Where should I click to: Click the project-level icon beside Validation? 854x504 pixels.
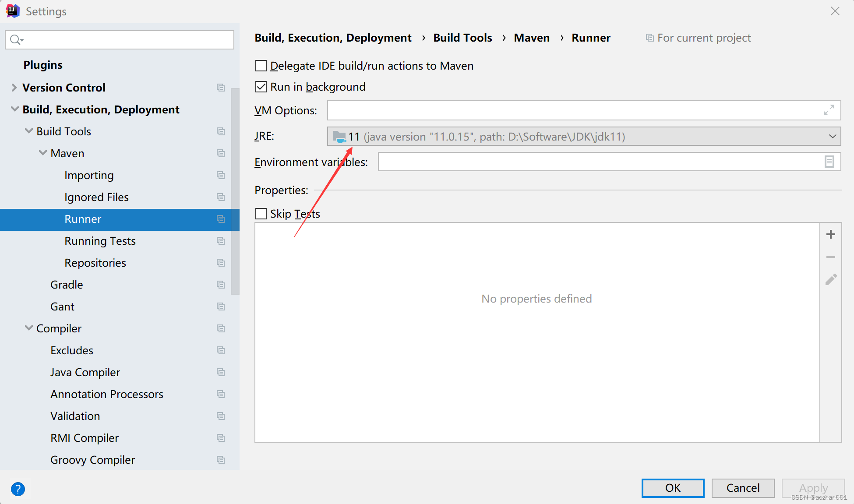pyautogui.click(x=221, y=416)
